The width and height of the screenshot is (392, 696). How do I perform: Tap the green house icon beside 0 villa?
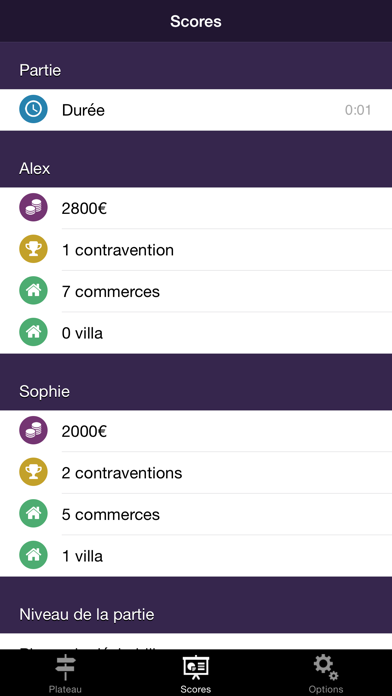click(x=33, y=332)
